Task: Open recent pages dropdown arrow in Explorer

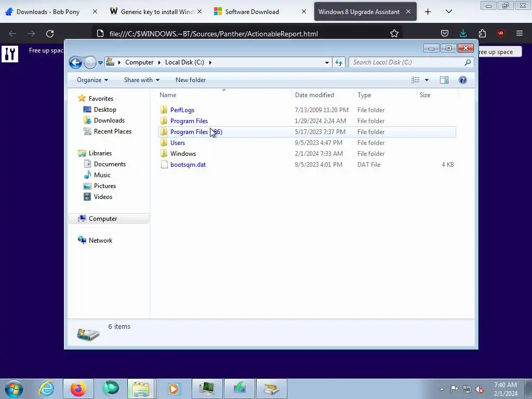Action: 100,63
